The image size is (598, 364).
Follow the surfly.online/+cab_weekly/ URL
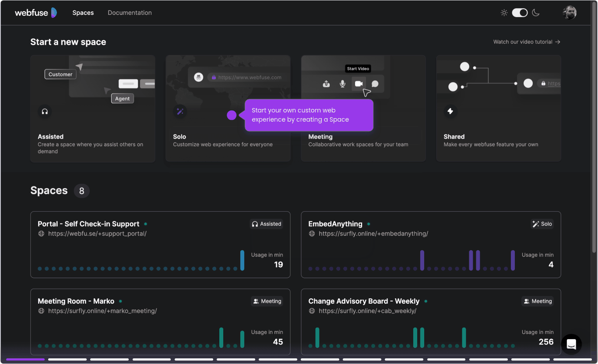[368, 311]
